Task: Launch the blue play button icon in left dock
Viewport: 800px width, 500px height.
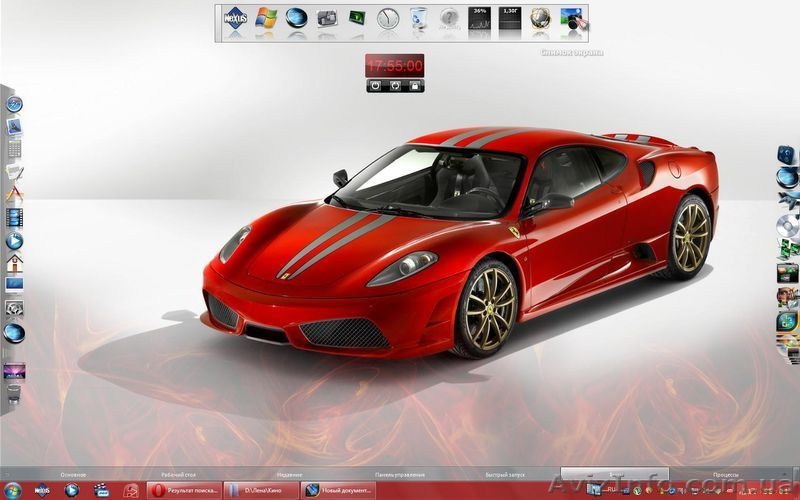Action: coord(14,240)
